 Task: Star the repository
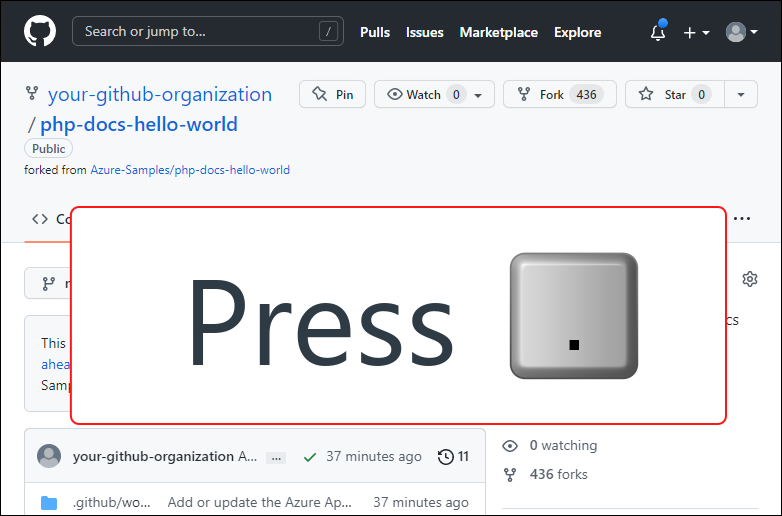point(675,94)
